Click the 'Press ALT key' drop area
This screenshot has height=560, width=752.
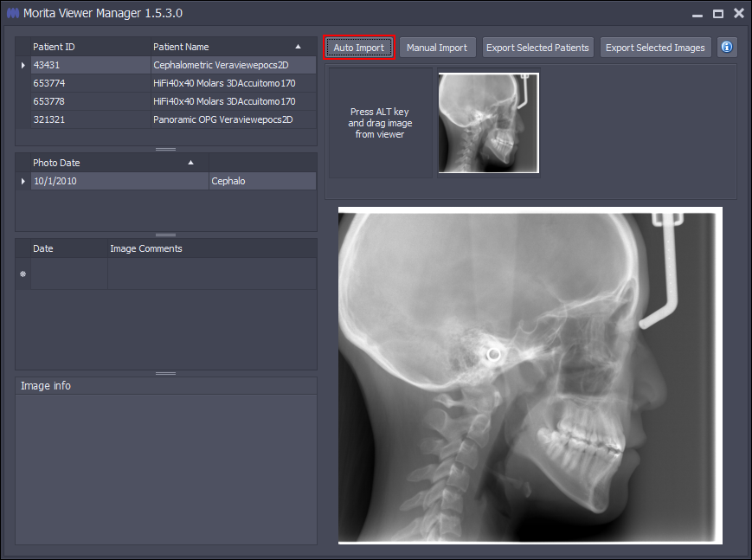coord(380,123)
